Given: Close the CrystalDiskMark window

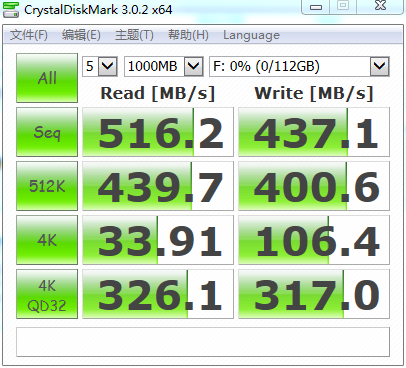Looking at the screenshot, I should point(380,7).
